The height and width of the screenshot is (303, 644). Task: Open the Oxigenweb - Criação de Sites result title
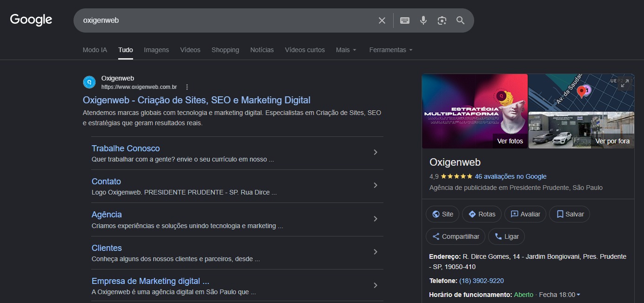click(x=196, y=100)
